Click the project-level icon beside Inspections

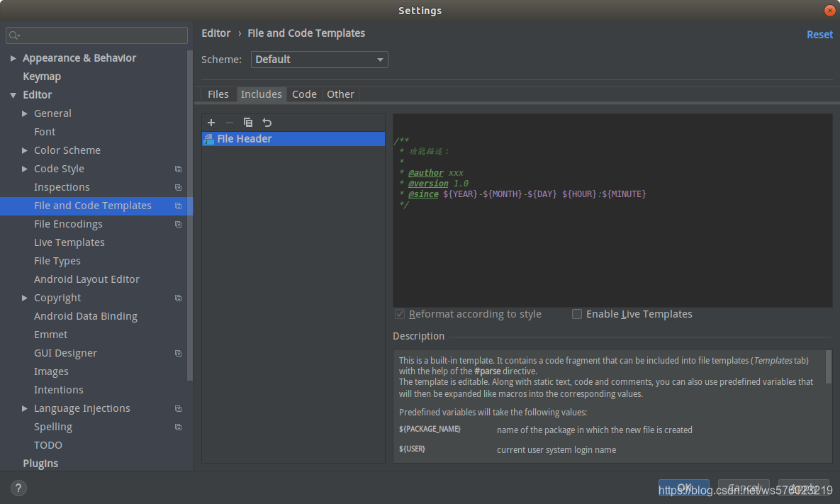click(179, 187)
